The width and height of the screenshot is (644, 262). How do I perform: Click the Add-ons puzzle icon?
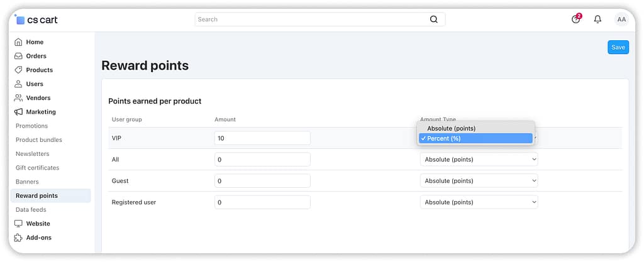click(x=18, y=237)
